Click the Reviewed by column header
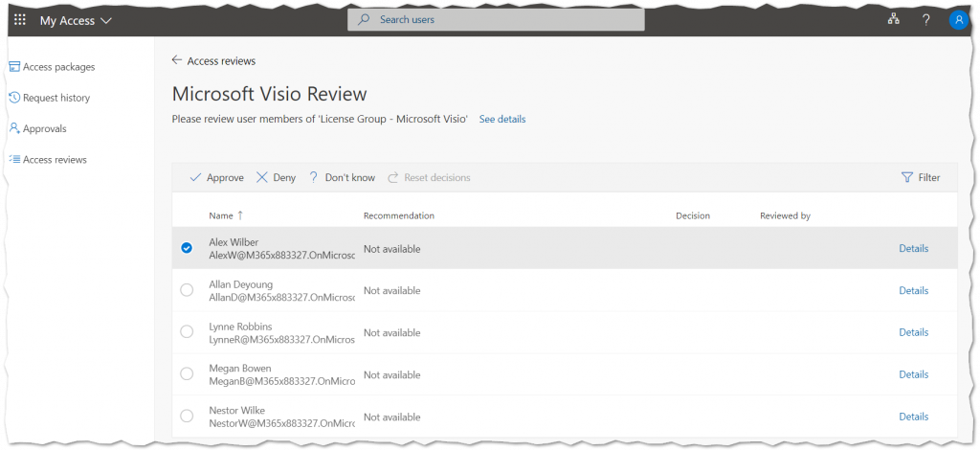This screenshot has width=980, height=451. tap(785, 215)
